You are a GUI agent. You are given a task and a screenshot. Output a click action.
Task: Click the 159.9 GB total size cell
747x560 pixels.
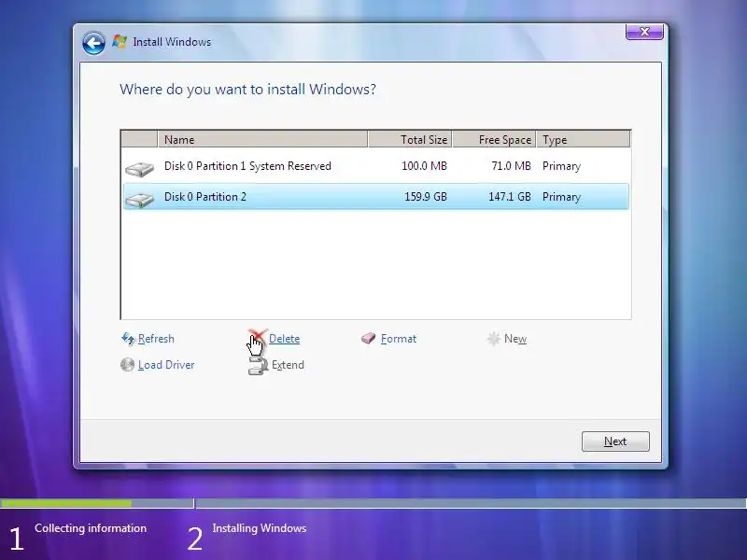(426, 197)
